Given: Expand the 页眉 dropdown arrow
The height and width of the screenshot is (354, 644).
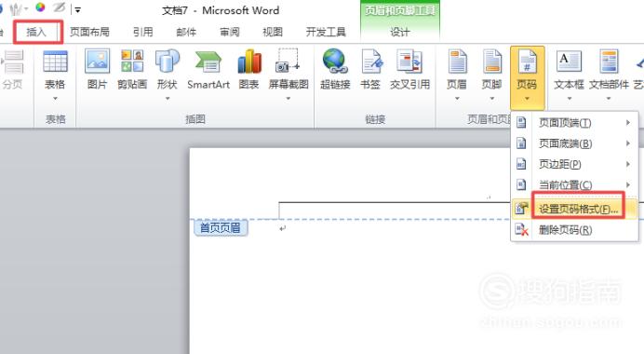Looking at the screenshot, I should pyautogui.click(x=457, y=99).
